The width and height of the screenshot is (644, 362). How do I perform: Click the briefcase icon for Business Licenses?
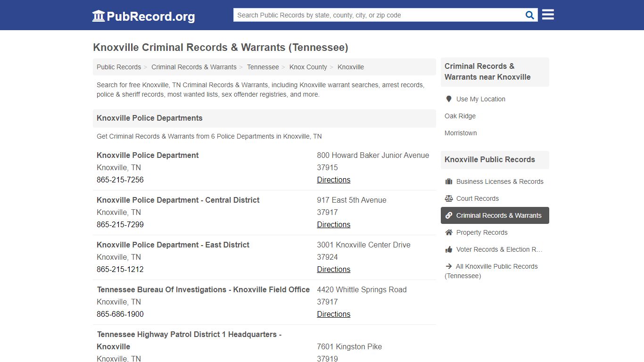[449, 181]
